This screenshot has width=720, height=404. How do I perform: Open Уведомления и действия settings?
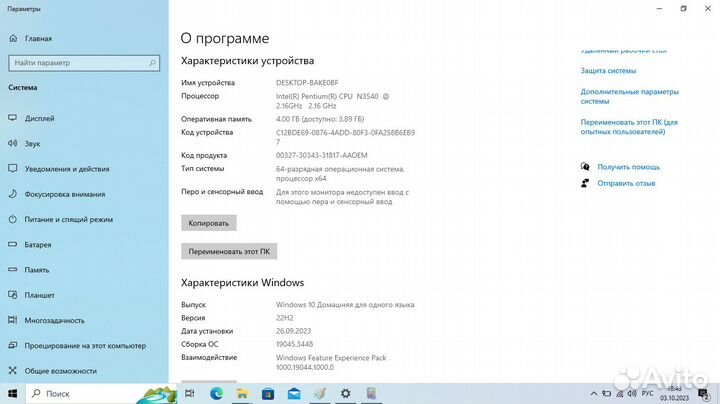(x=59, y=169)
